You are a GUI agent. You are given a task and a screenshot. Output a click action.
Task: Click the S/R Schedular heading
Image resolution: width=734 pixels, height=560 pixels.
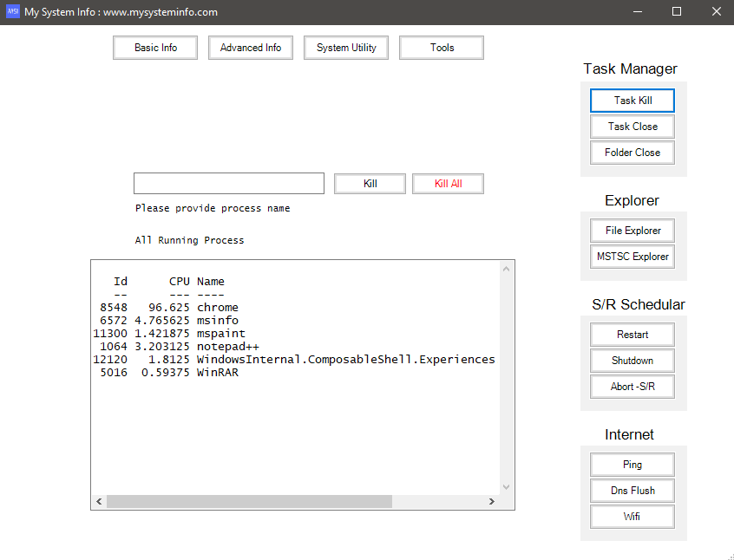(638, 304)
